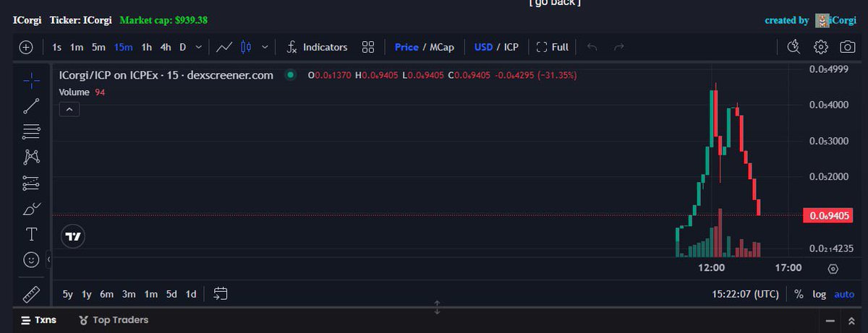Screen dimensions: 868x333
Task: Take chart snapshot with camera icon
Action: click(847, 47)
